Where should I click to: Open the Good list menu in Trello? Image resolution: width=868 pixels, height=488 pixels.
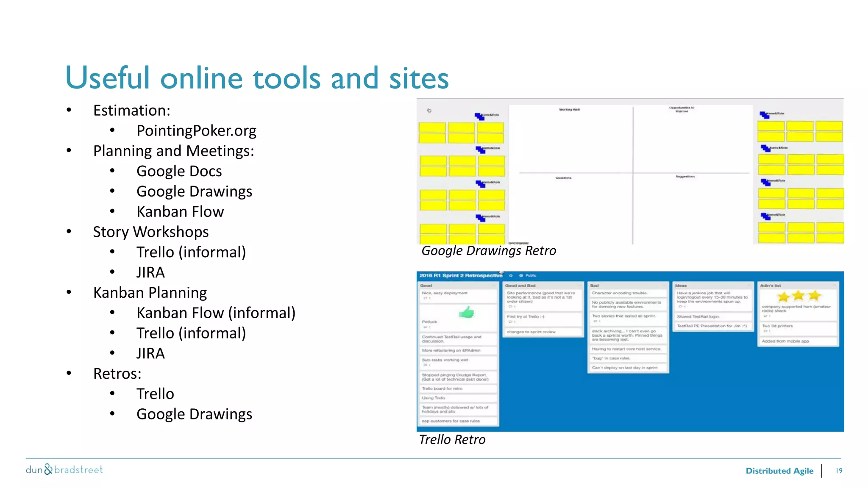coord(494,286)
